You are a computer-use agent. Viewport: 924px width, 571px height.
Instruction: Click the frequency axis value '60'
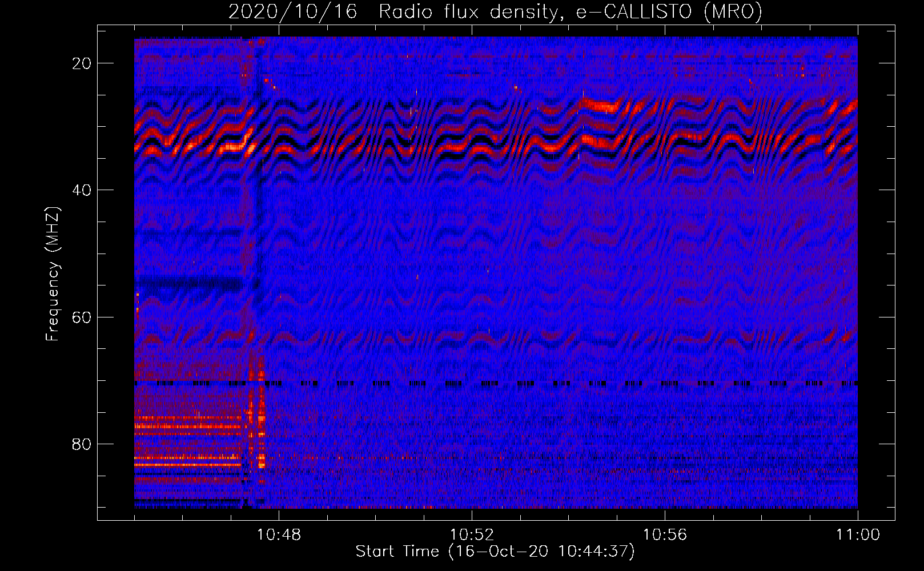[x=82, y=317]
